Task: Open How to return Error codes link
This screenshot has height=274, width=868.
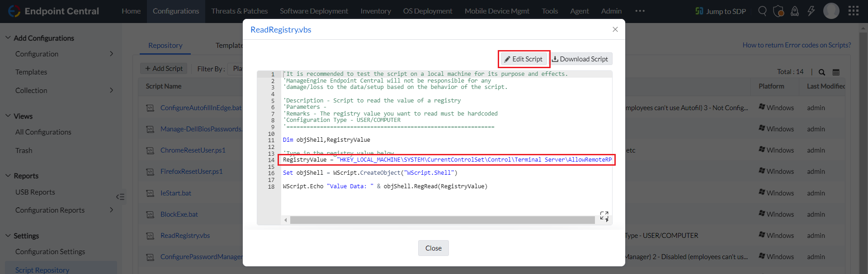Action: coord(797,45)
